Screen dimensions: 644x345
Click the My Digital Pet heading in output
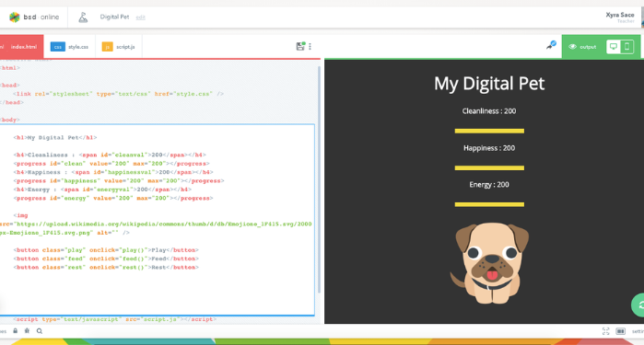[489, 84]
